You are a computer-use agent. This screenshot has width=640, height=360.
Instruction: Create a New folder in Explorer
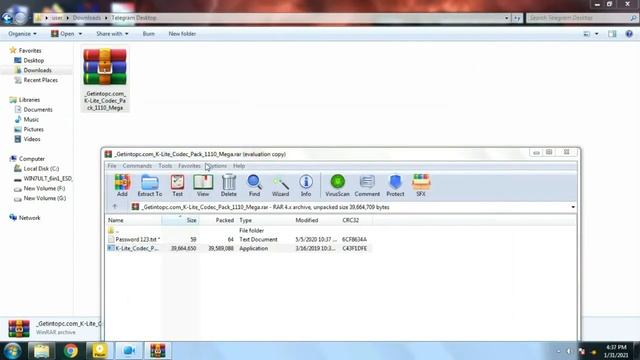(x=182, y=34)
